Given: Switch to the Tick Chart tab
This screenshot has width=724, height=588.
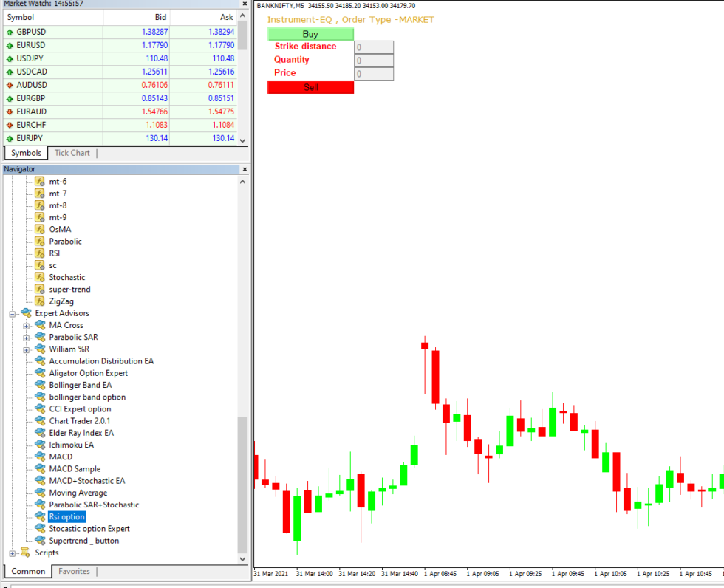Looking at the screenshot, I should pos(72,153).
